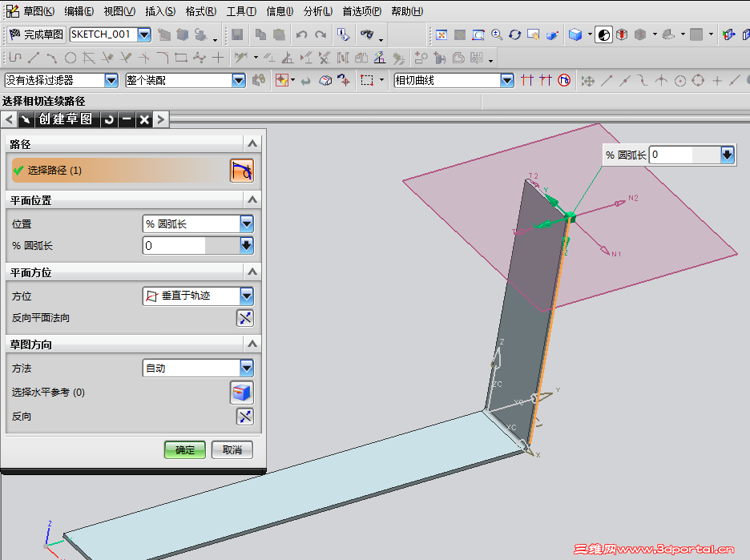
Task: Click the 选择路径 (1) row
Action: (x=121, y=171)
